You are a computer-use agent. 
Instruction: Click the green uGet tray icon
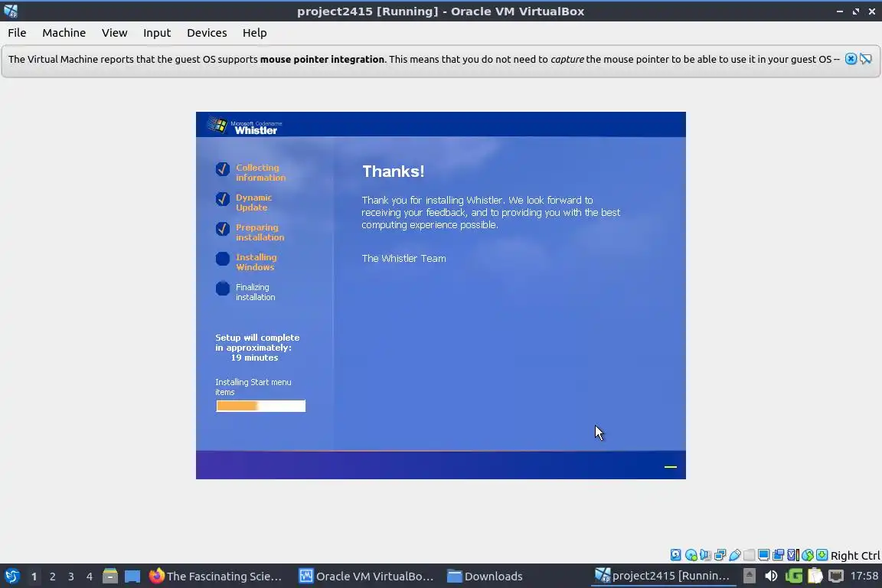coord(794,577)
